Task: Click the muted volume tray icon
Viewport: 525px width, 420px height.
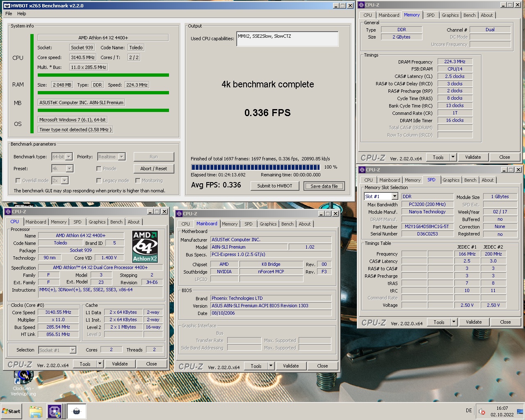Action: tap(482, 411)
